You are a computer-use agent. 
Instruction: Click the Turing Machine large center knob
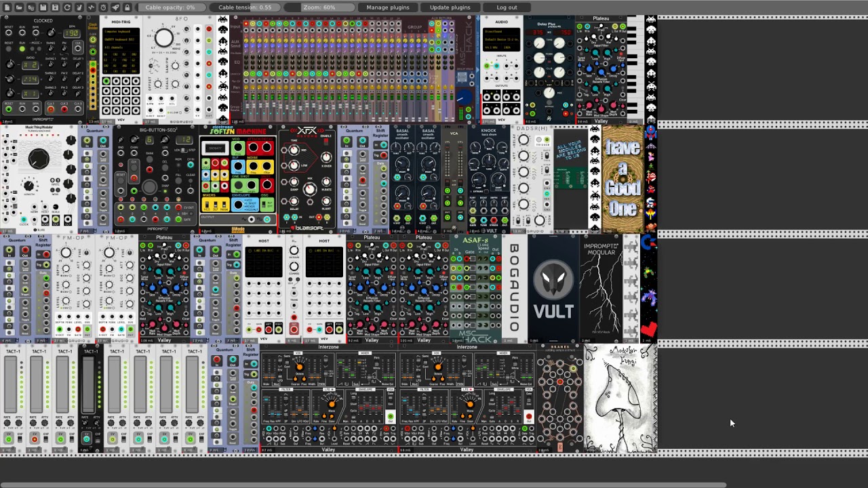pos(39,159)
